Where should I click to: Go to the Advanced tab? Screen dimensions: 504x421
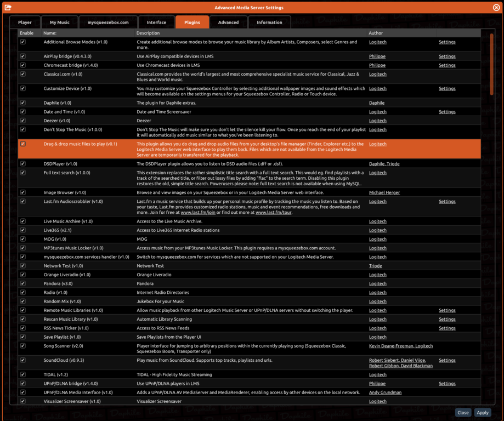click(x=229, y=22)
